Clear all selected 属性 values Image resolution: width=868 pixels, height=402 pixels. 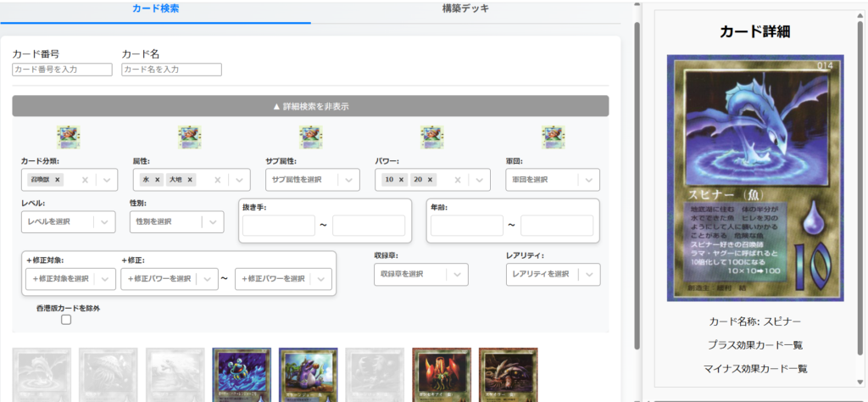coord(218,180)
